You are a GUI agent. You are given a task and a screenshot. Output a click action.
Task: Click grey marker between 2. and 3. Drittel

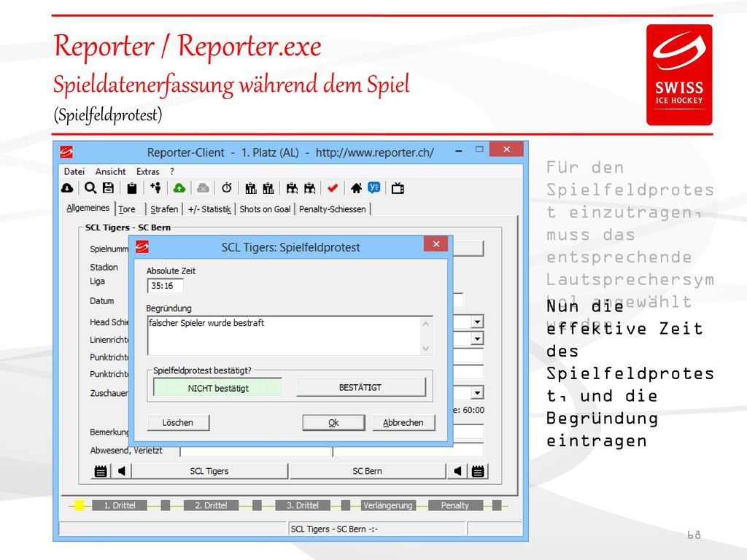(257, 505)
